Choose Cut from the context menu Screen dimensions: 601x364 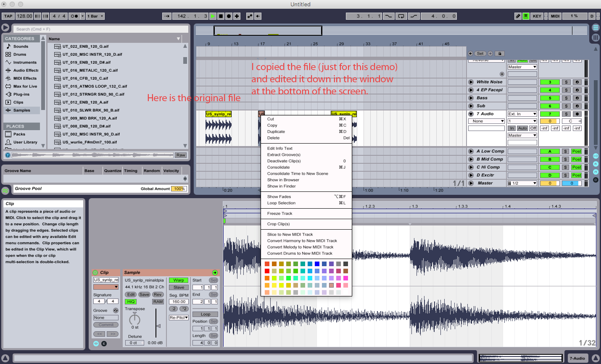[306, 119]
